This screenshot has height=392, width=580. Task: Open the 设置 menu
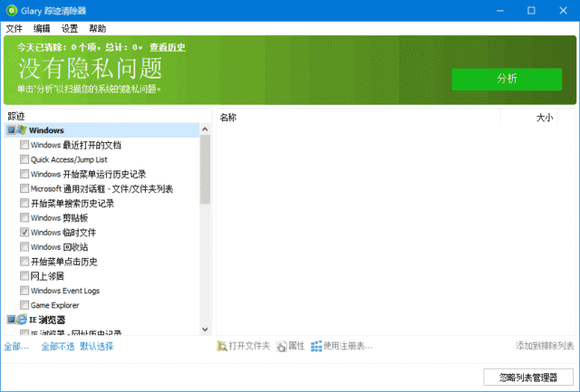click(70, 29)
